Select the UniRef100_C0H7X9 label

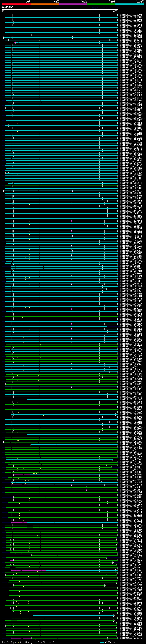click(x=131, y=85)
